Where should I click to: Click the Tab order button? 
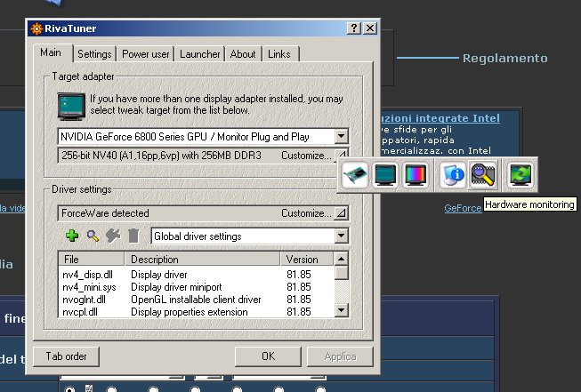(x=67, y=356)
